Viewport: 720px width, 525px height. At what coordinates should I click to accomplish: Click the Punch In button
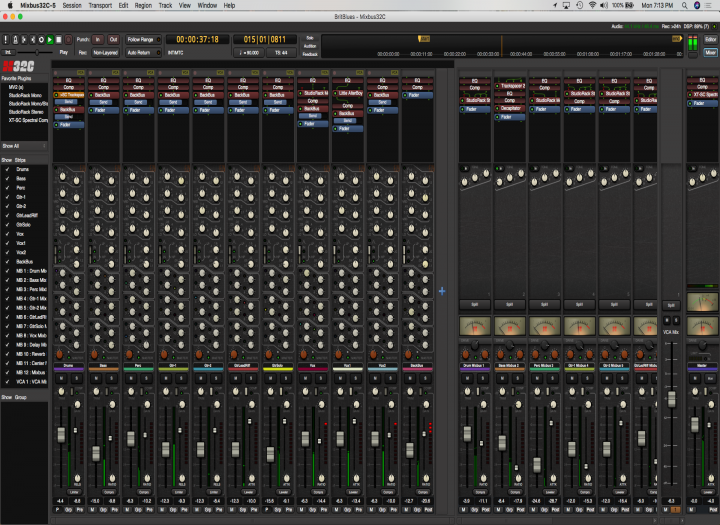(98, 40)
